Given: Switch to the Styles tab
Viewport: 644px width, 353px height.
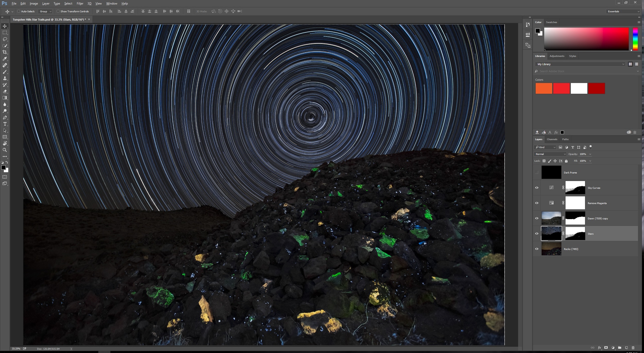Looking at the screenshot, I should pyautogui.click(x=573, y=56).
